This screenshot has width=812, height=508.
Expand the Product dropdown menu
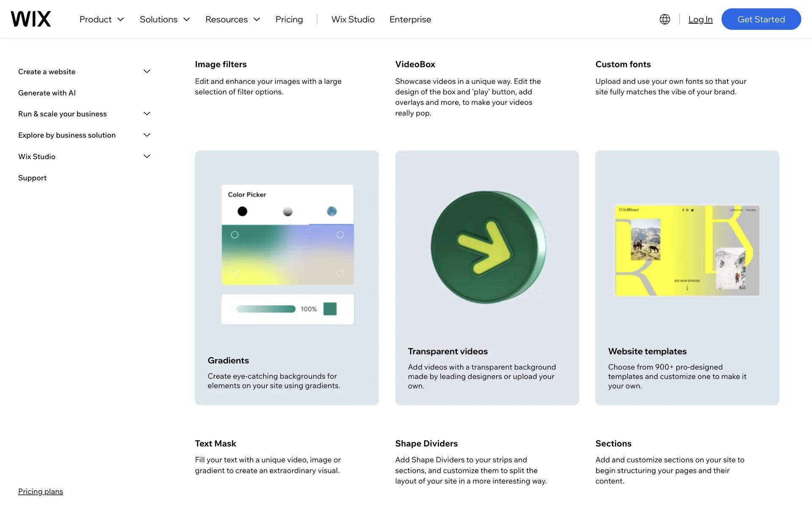coord(101,19)
